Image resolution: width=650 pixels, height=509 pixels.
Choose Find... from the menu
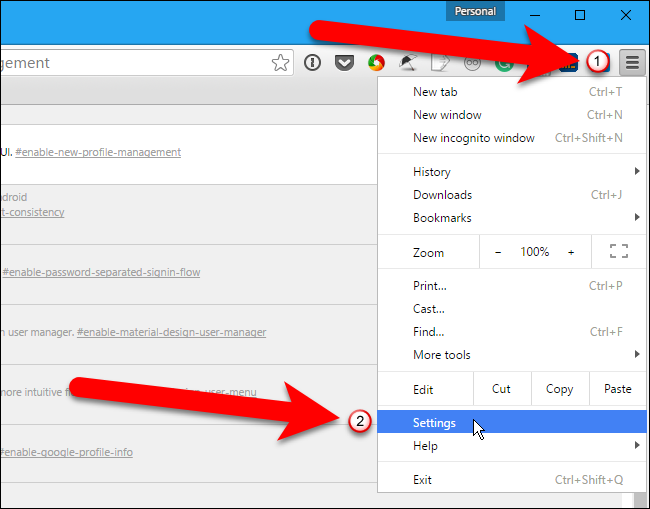pos(512,332)
